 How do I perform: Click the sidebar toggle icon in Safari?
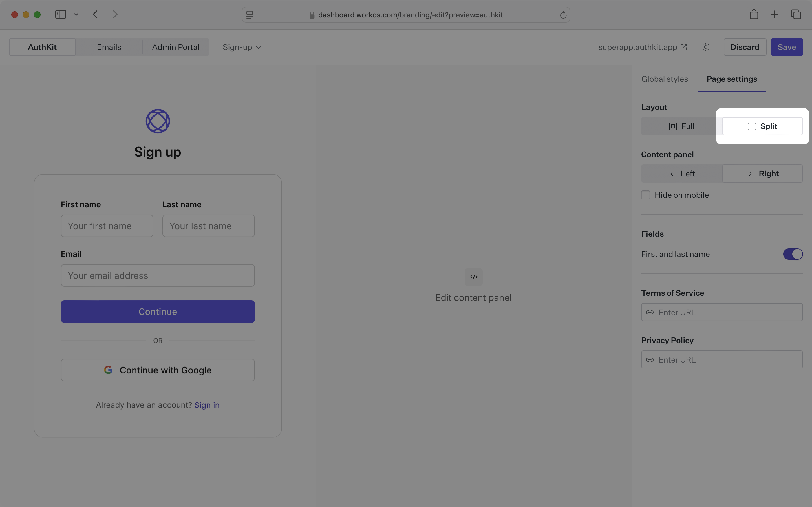[x=60, y=14]
